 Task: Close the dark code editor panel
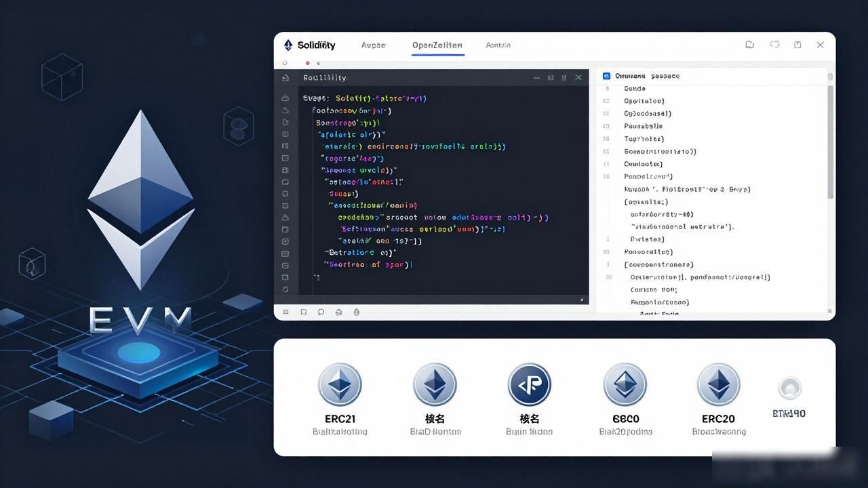point(578,78)
